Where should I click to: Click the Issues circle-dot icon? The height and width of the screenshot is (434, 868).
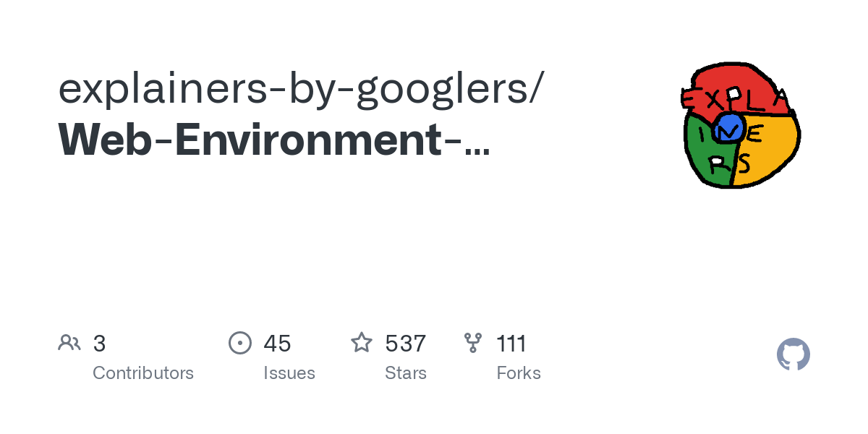[x=240, y=343]
